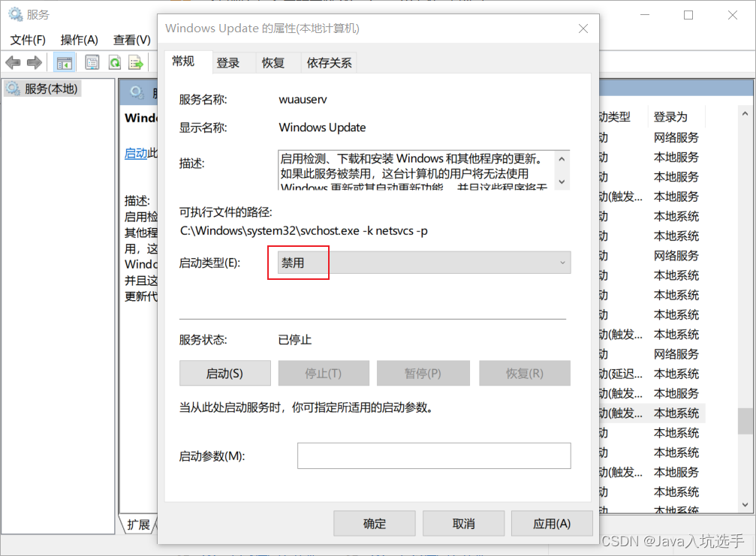This screenshot has width=756, height=556.
Task: Click the 登录为 column header
Action: pos(670,116)
